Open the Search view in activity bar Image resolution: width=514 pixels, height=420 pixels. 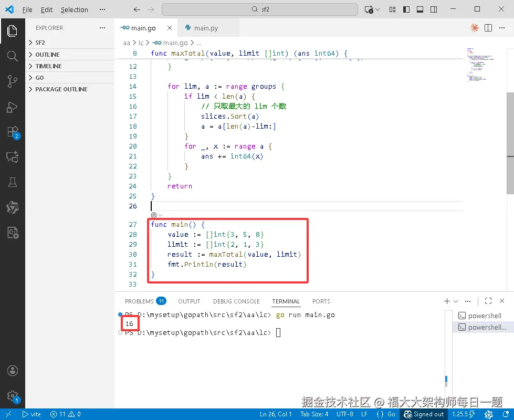[x=13, y=56]
